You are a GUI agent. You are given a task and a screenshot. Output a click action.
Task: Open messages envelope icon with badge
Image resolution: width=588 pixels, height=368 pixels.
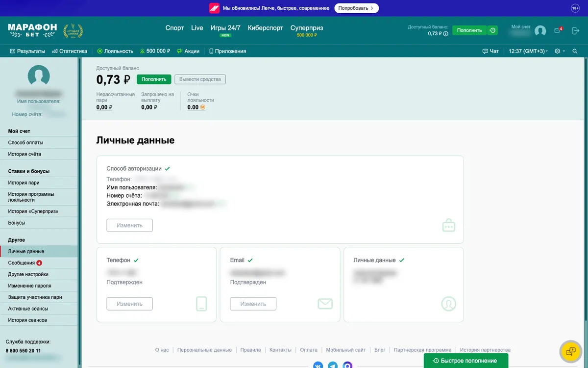(x=558, y=30)
